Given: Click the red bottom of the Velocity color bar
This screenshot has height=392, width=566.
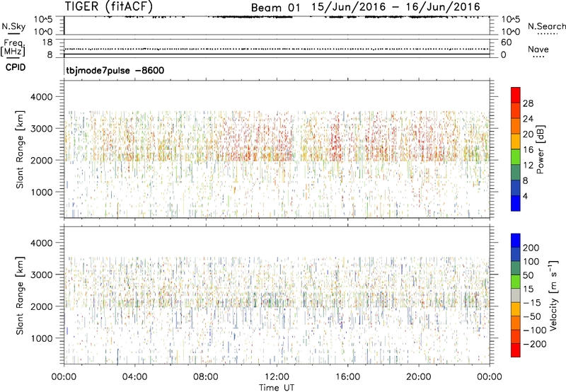Looking at the screenshot, I should tap(516, 350).
